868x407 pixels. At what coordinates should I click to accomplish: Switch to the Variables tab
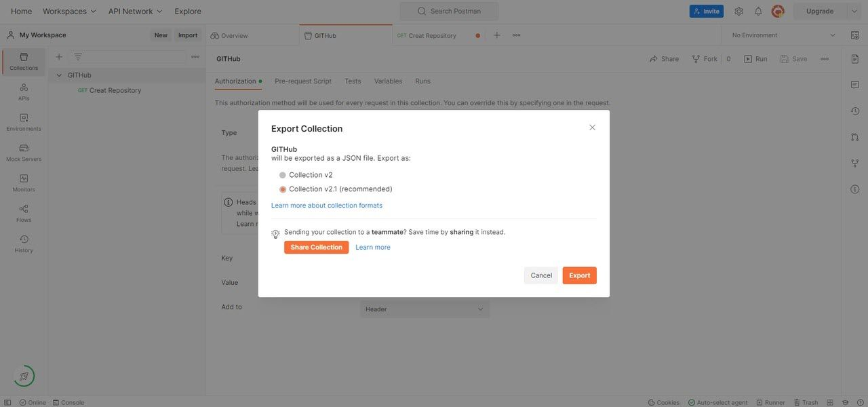[388, 81]
